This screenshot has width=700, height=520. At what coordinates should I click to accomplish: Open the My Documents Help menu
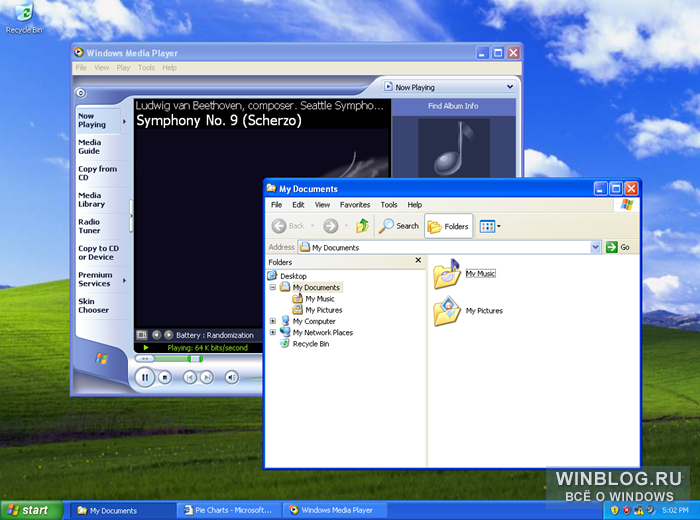(414, 204)
